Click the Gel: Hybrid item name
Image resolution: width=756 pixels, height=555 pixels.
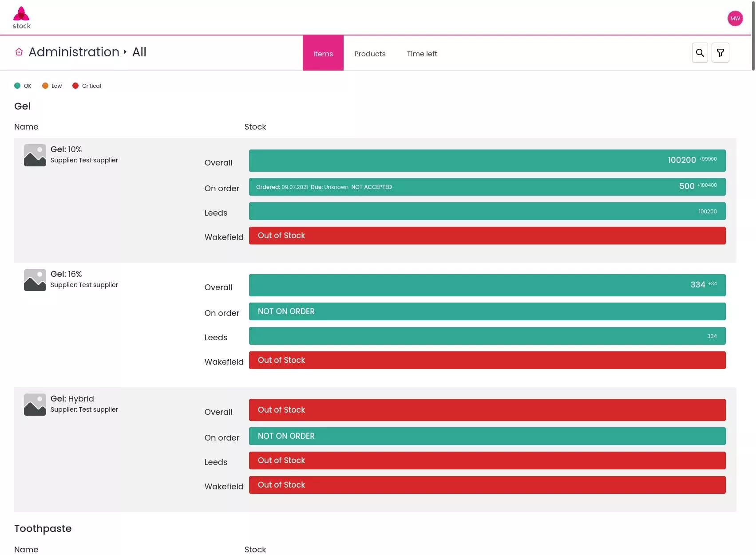click(72, 399)
